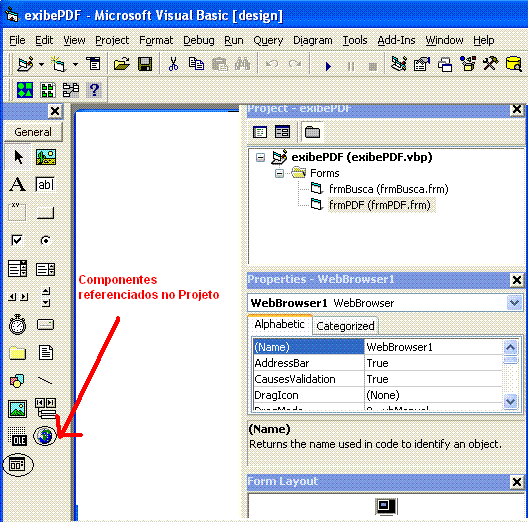Screen dimensions: 528x522
Task: Click the Add Form toolbar icon
Action: coord(58,64)
